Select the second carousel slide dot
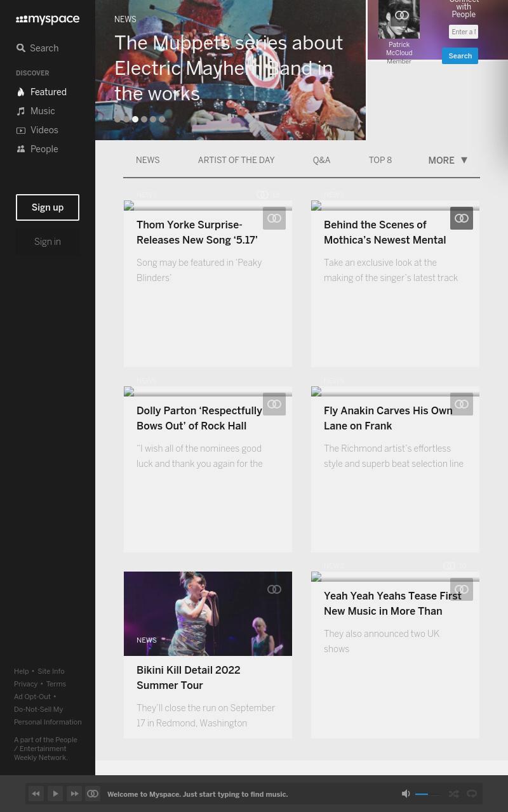Screen dimensions: 508x812 (126, 119)
